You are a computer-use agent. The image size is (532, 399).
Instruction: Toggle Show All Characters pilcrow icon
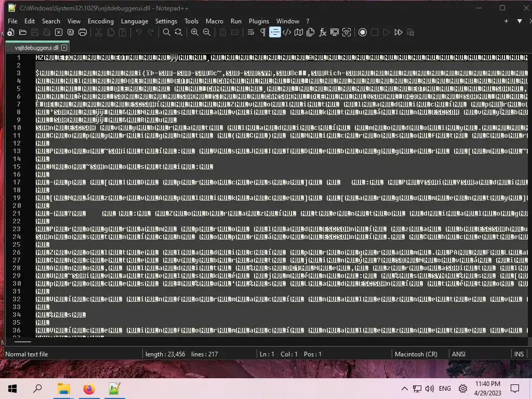262,32
